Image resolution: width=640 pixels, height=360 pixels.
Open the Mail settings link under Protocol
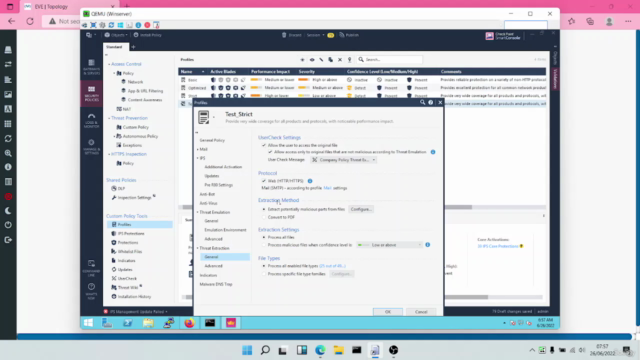[327, 188]
